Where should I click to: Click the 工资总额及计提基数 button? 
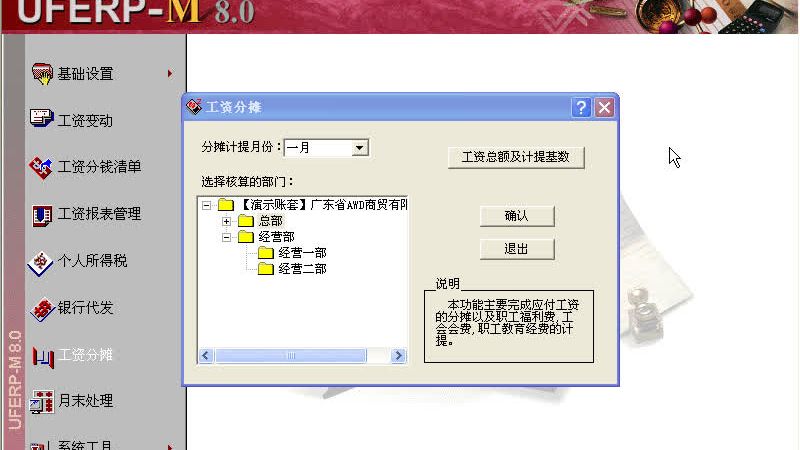[x=516, y=157]
